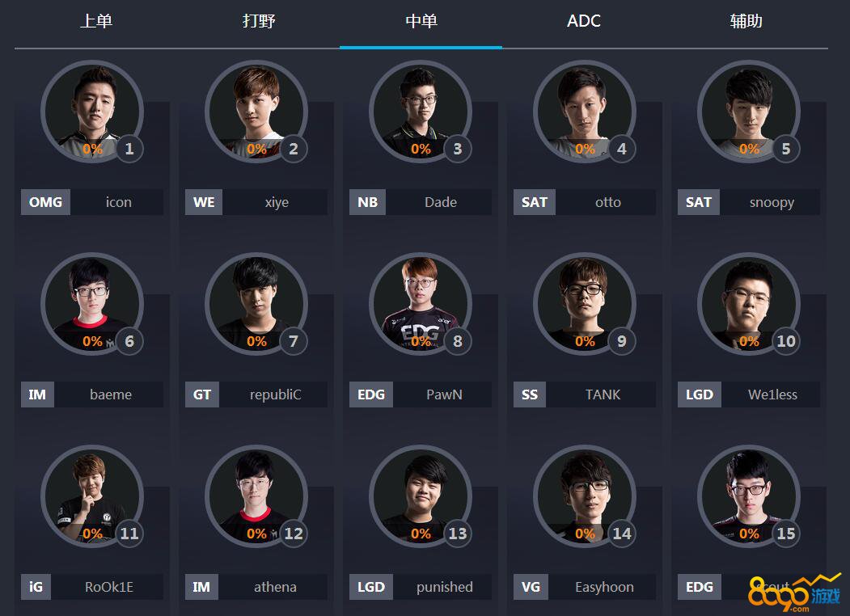850x616 pixels.
Task: Choose iG RoOk1E's avatar
Action: (x=92, y=496)
